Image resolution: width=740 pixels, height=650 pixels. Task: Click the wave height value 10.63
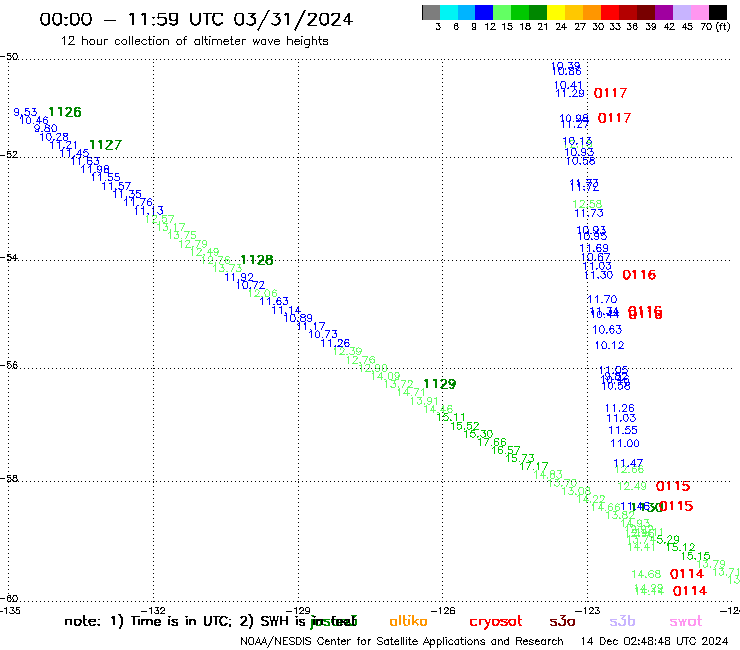coord(607,329)
